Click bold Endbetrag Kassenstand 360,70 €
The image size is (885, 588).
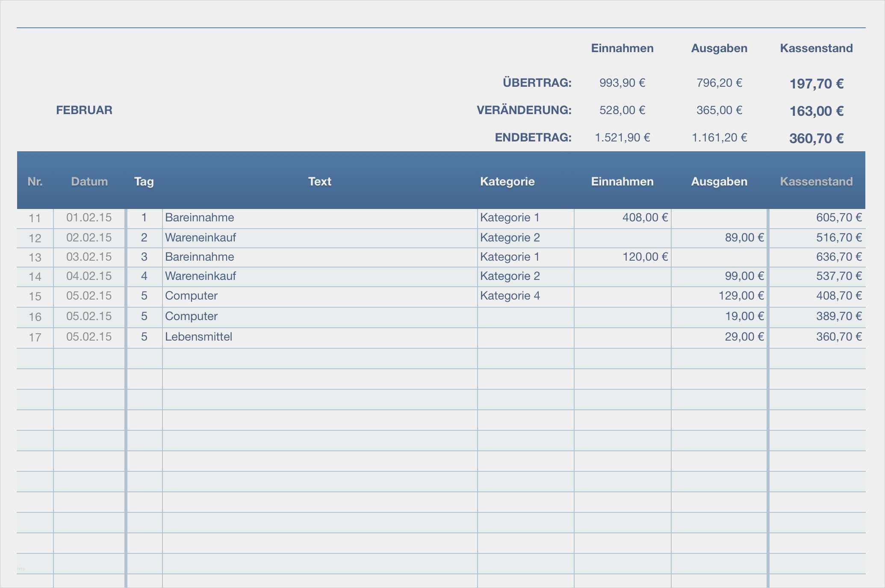point(816,138)
